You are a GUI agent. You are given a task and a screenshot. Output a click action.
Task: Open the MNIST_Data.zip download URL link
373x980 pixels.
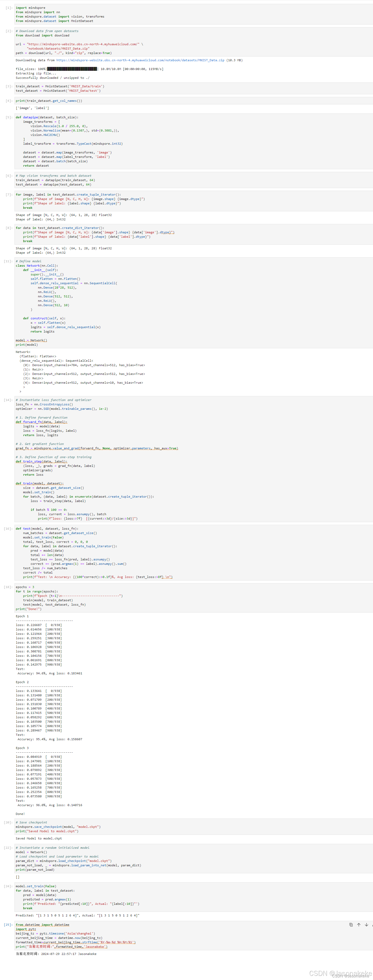point(140,60)
